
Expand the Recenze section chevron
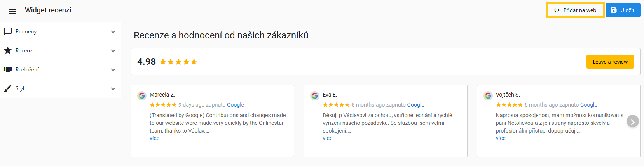pyautogui.click(x=113, y=50)
